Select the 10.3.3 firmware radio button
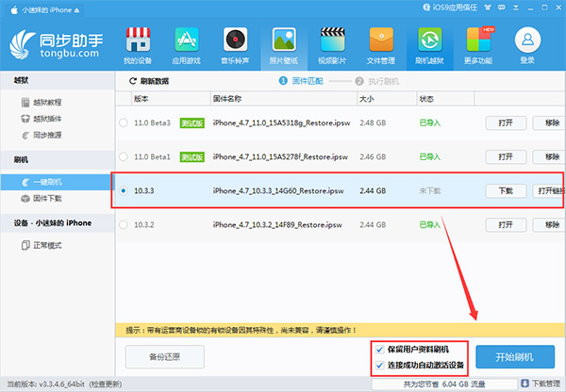 tap(124, 190)
